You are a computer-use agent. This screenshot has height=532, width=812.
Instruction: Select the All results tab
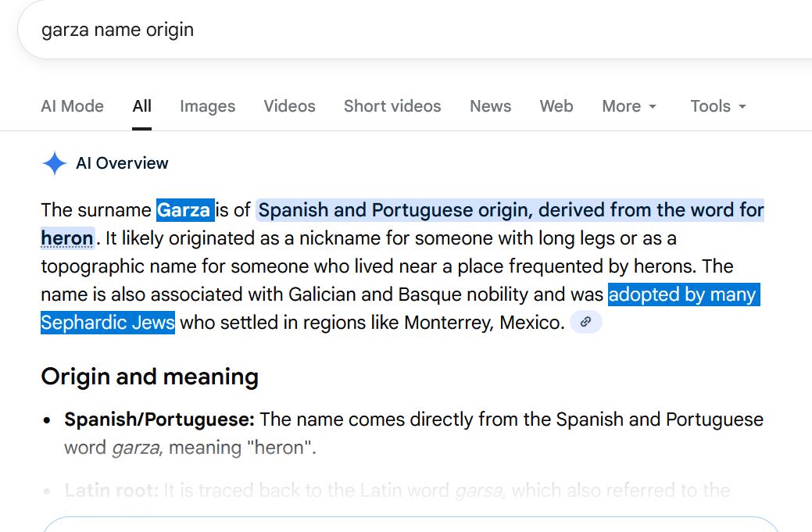point(142,106)
